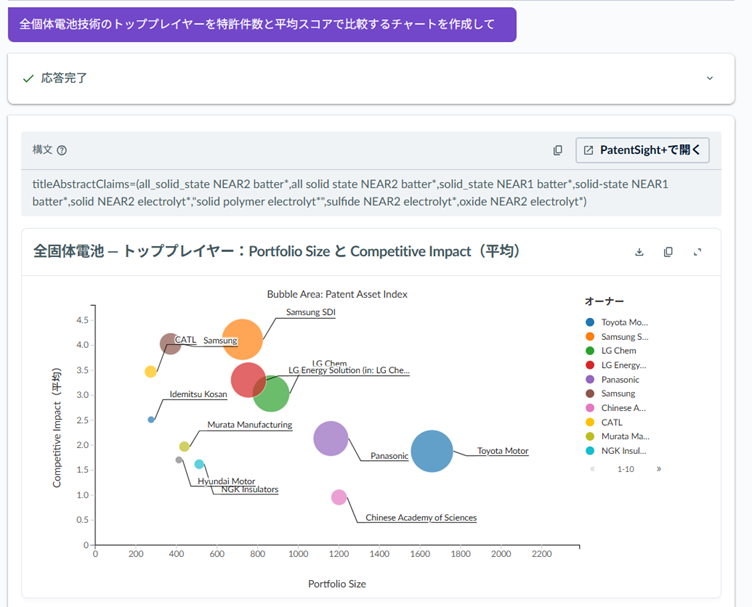Viewport: 752px width, 607px height.
Task: Click the chart title heading
Action: click(x=276, y=251)
